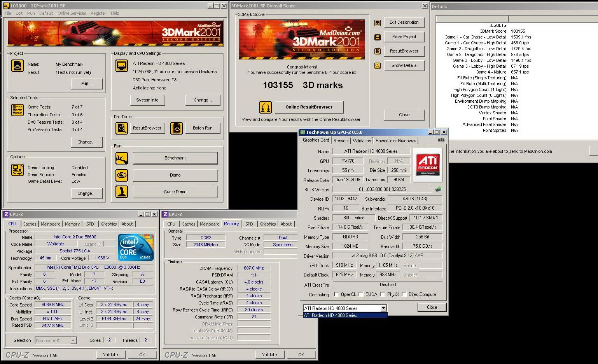Switch to the Validation tab in GPU-Z

(362, 141)
